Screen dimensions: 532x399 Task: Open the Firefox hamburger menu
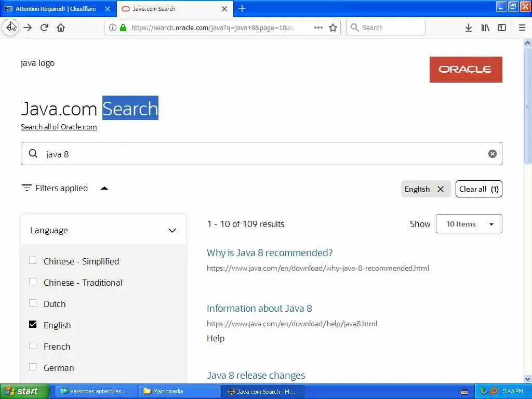[522, 28]
